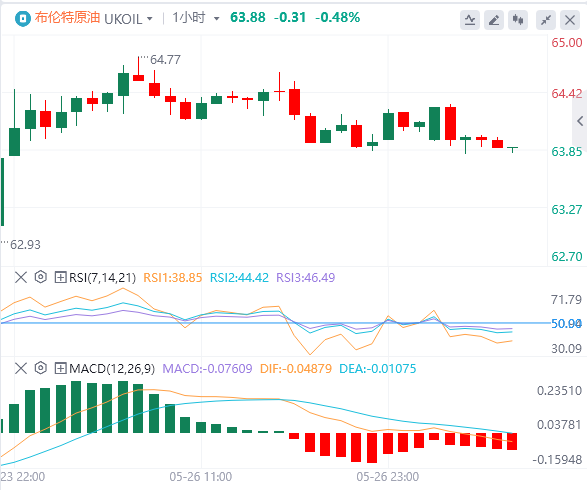Open the UKOIL symbol dropdown arrow
587x490 pixels.
150,18
